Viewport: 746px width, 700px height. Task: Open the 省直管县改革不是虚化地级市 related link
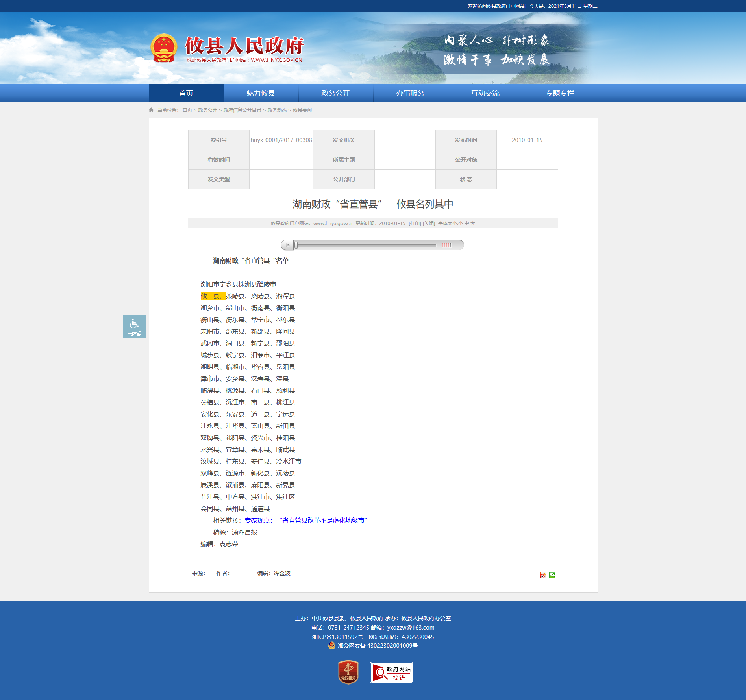(323, 520)
